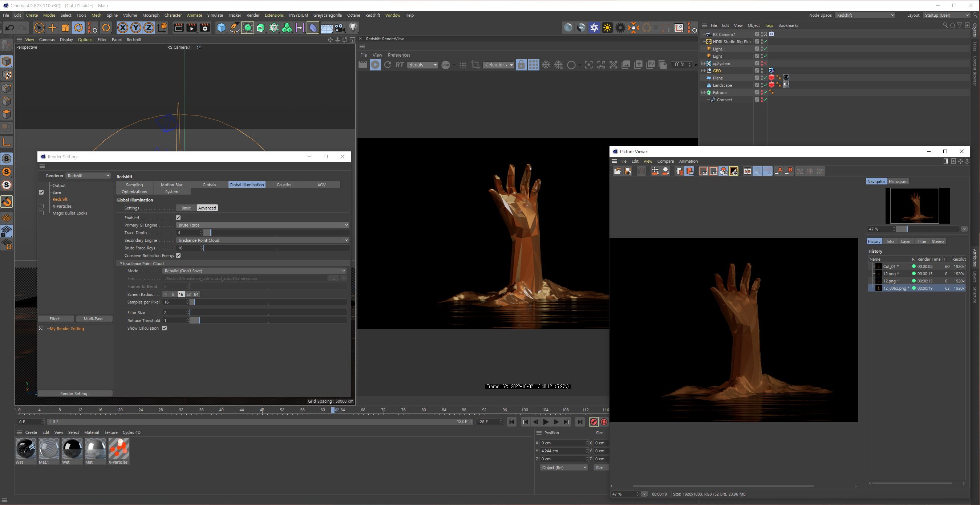Switch to the Motion Blur tab
The width and height of the screenshot is (980, 505).
coord(171,185)
